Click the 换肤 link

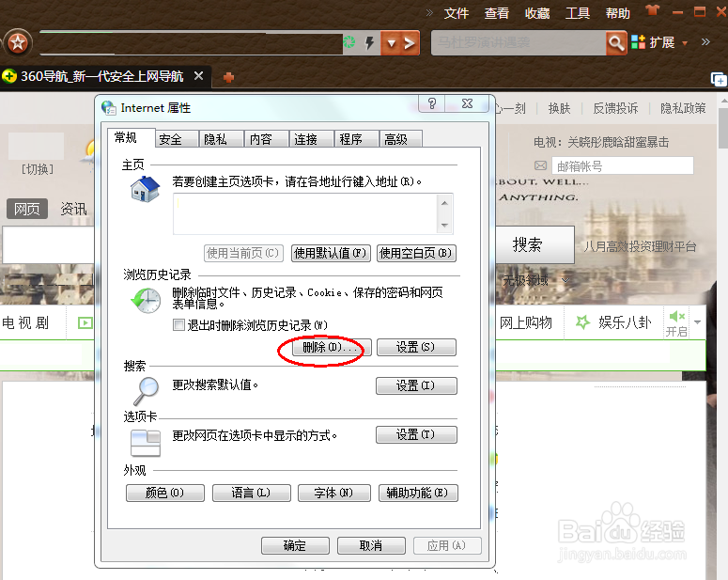click(x=559, y=109)
